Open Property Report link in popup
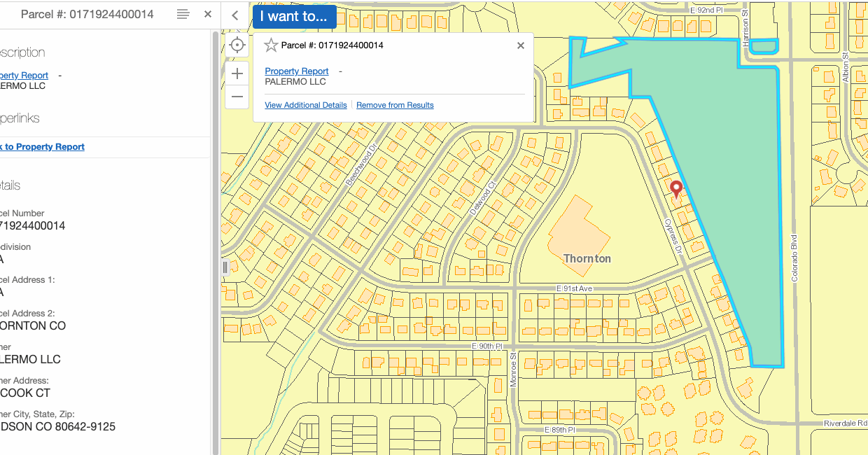This screenshot has width=868, height=455. coord(297,71)
